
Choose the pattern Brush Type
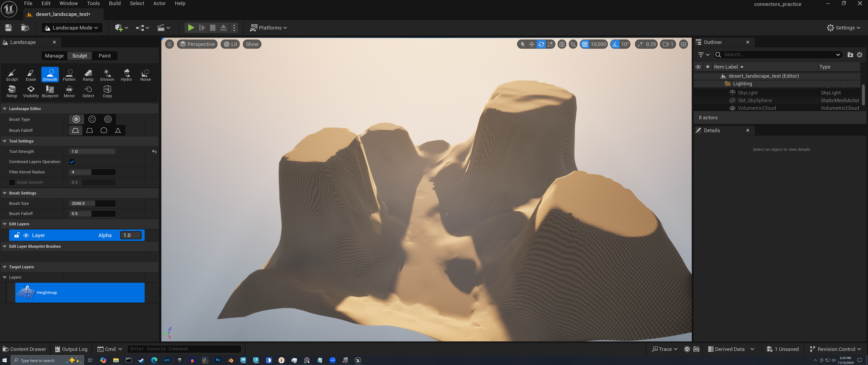click(108, 119)
